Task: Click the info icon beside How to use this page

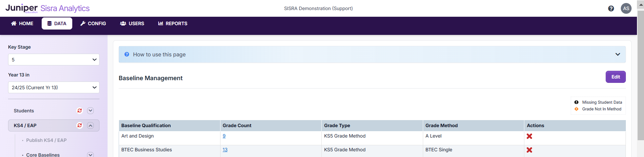Action: pos(127,54)
